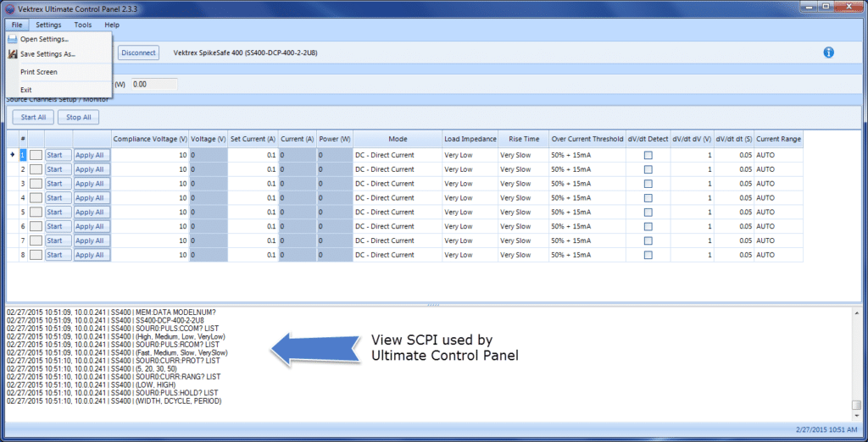
Task: Click the log panel scrollbar thumb
Action: click(x=856, y=405)
